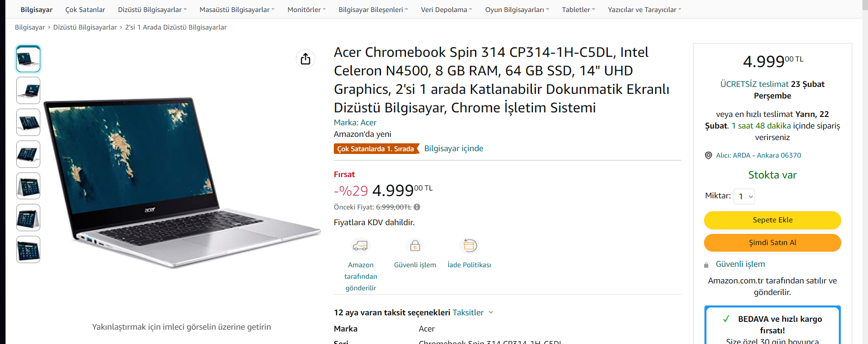Click the share icon above product image

[306, 59]
